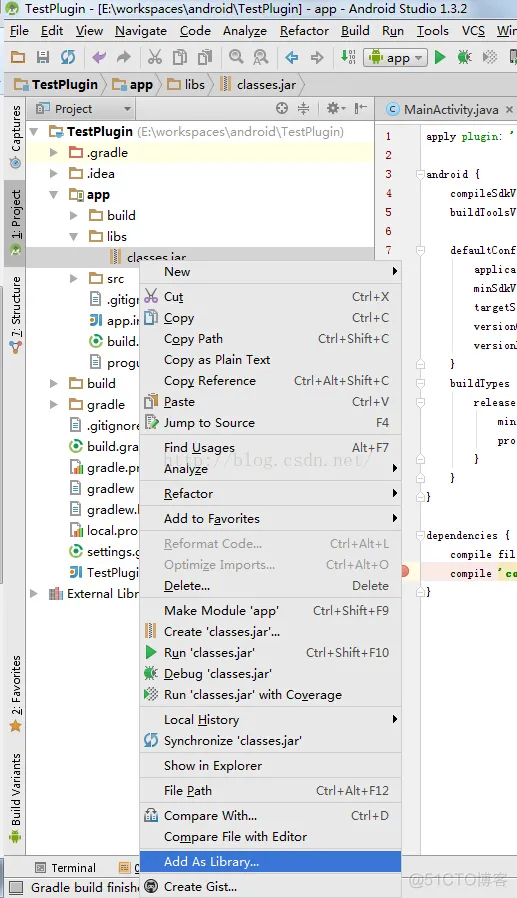Open the Build menu
This screenshot has width=517, height=898.
(355, 31)
